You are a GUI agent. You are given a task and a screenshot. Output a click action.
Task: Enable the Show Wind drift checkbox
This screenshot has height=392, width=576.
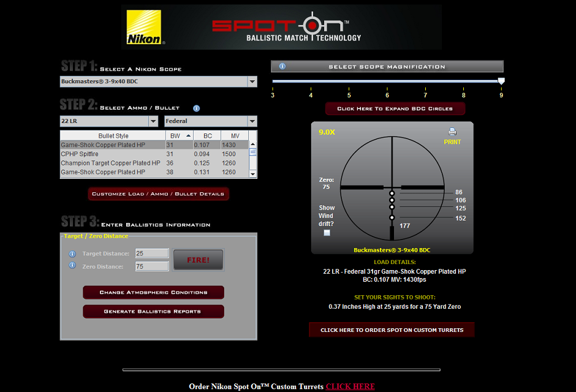pyautogui.click(x=327, y=233)
